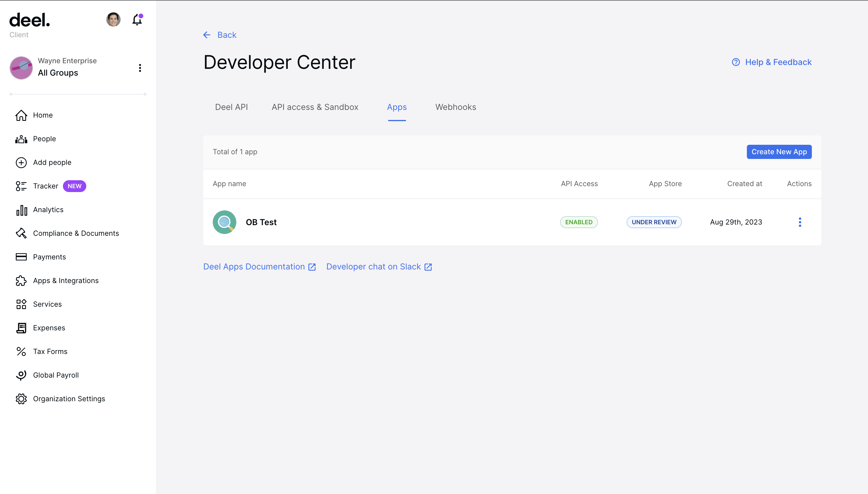868x494 pixels.
Task: Click the Total of 1 app text
Action: click(235, 152)
